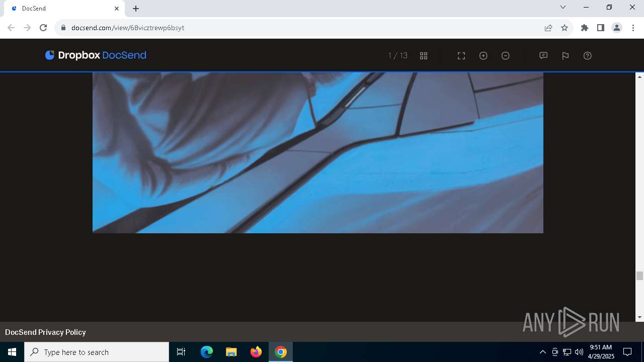Open the help question mark icon
This screenshot has height=362, width=644.
click(588, 56)
